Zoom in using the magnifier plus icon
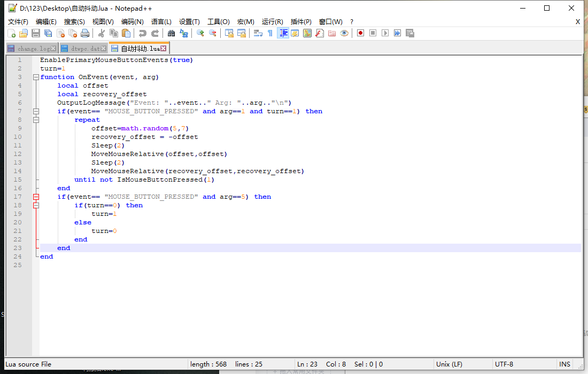The image size is (588, 374). 200,33
